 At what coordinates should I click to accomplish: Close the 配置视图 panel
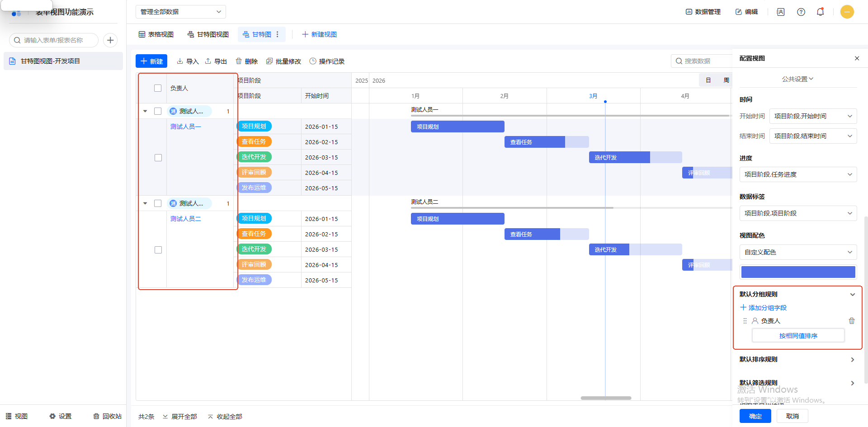(x=857, y=58)
